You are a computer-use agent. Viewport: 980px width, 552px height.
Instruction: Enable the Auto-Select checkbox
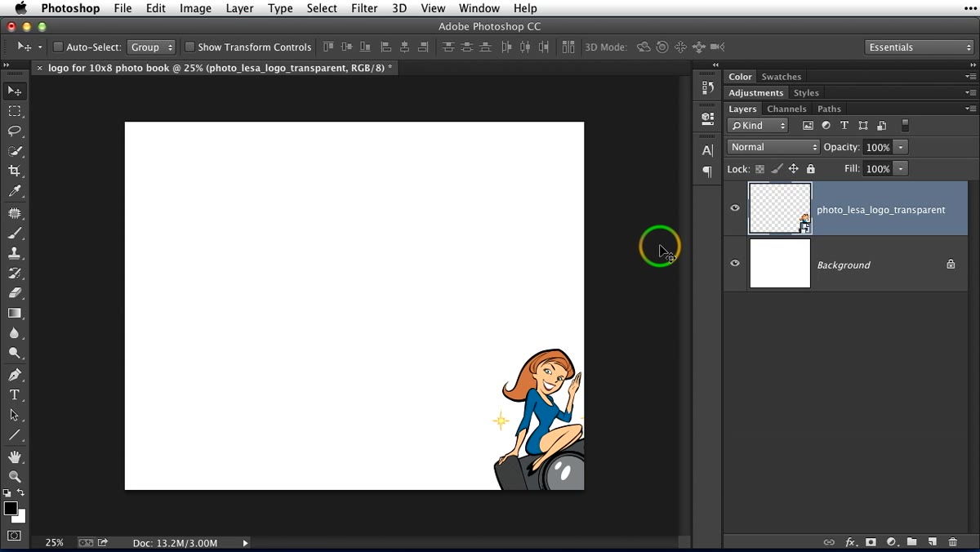[58, 47]
